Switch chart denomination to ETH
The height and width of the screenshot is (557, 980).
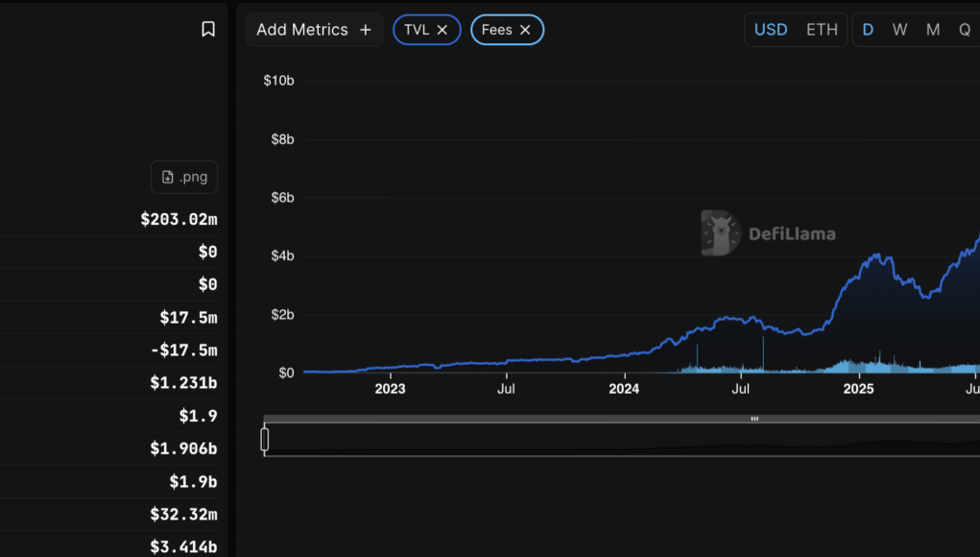[x=822, y=30]
